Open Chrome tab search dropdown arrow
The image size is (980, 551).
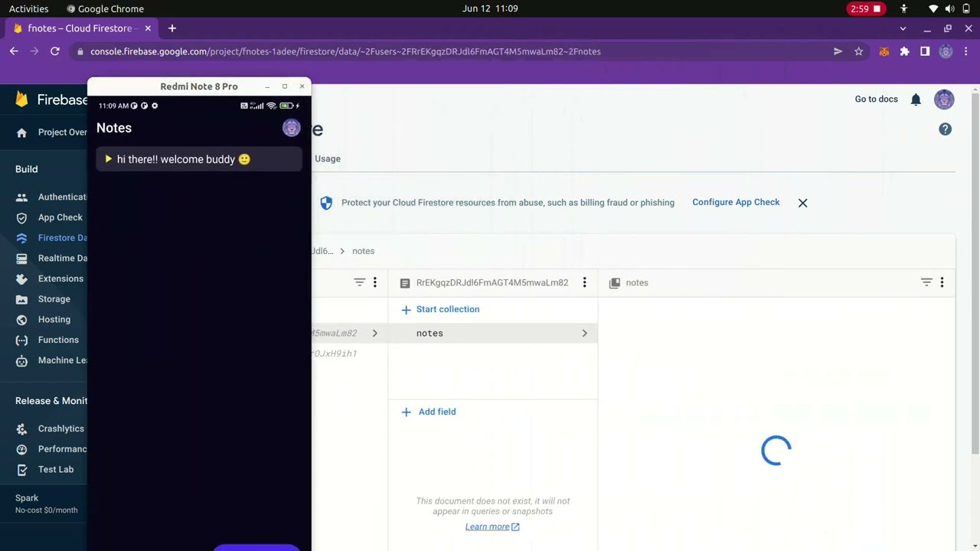[903, 28]
